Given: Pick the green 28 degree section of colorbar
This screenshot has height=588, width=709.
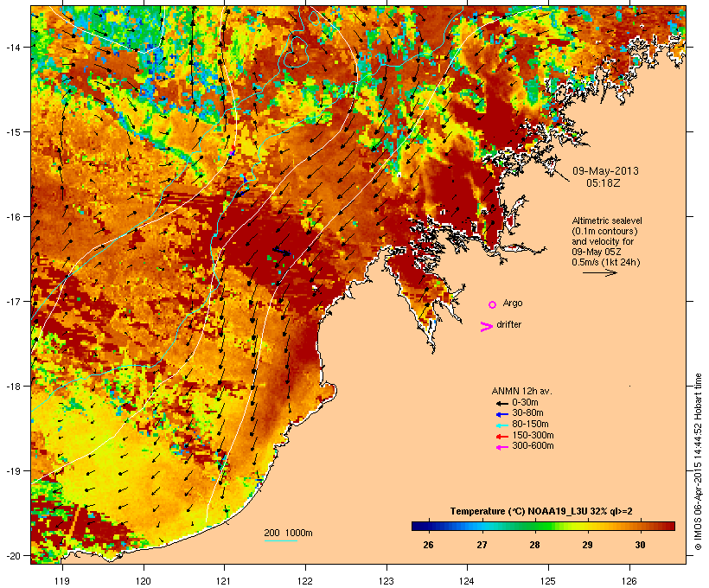Looking at the screenshot, I should click(x=535, y=526).
